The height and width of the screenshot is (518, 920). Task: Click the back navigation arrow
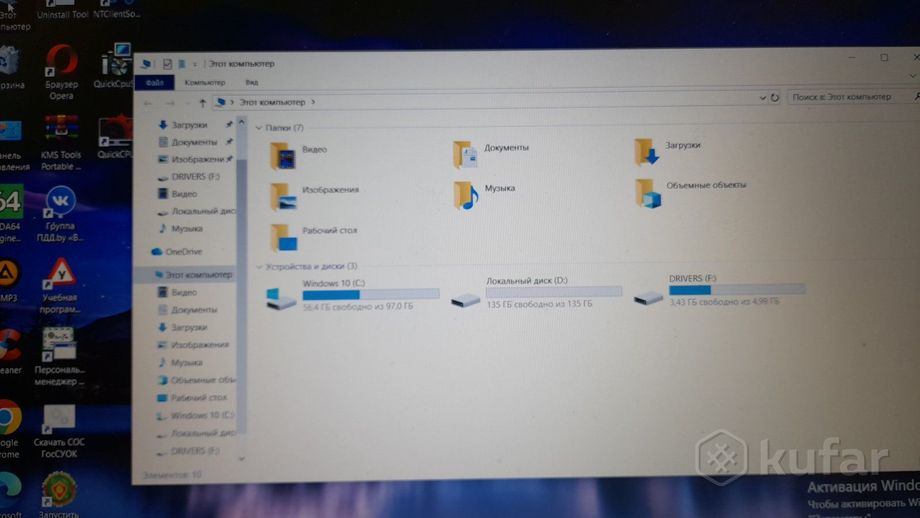click(x=148, y=103)
